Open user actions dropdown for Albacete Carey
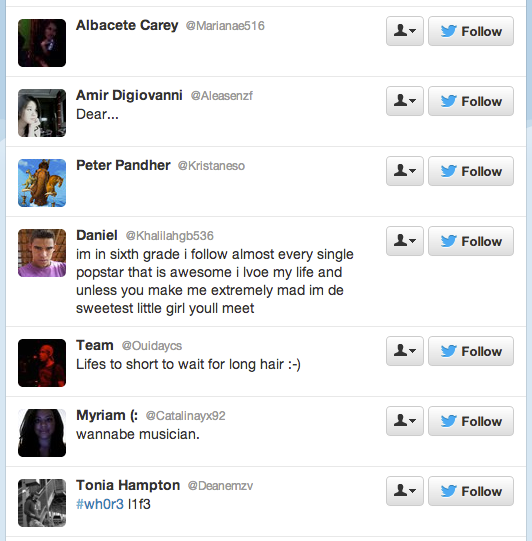532x541 pixels. [x=405, y=31]
